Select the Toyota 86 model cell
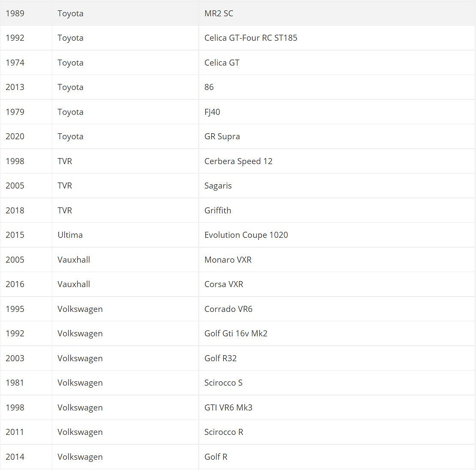The height and width of the screenshot is (470, 476). point(209,87)
